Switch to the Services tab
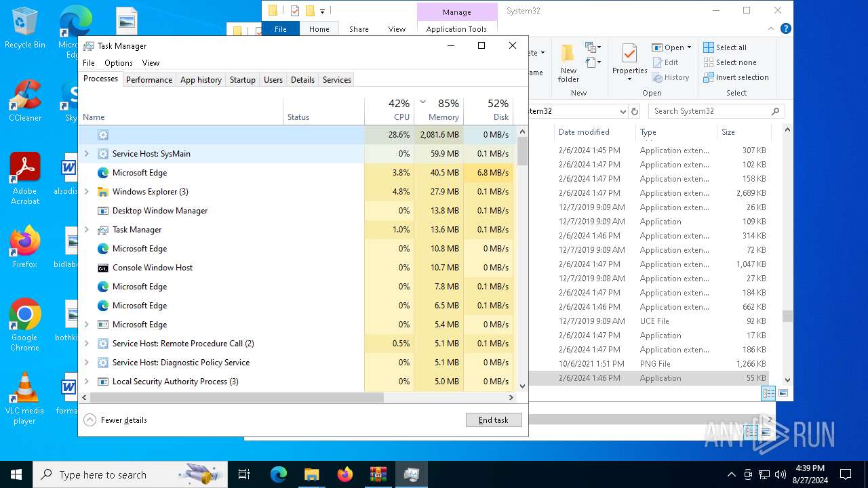The image size is (868, 488). (337, 79)
